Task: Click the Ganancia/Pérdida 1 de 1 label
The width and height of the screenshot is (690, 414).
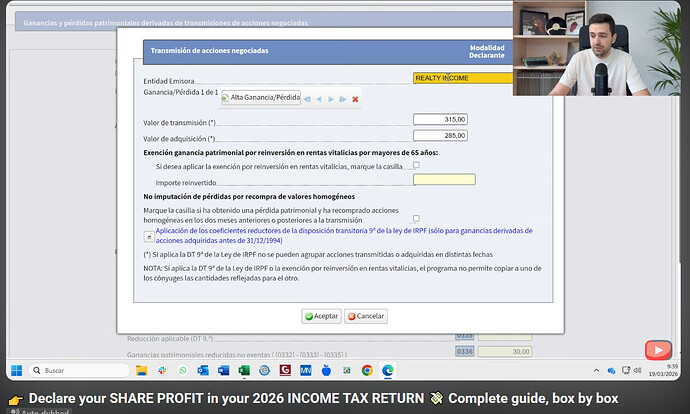Action: tap(181, 92)
